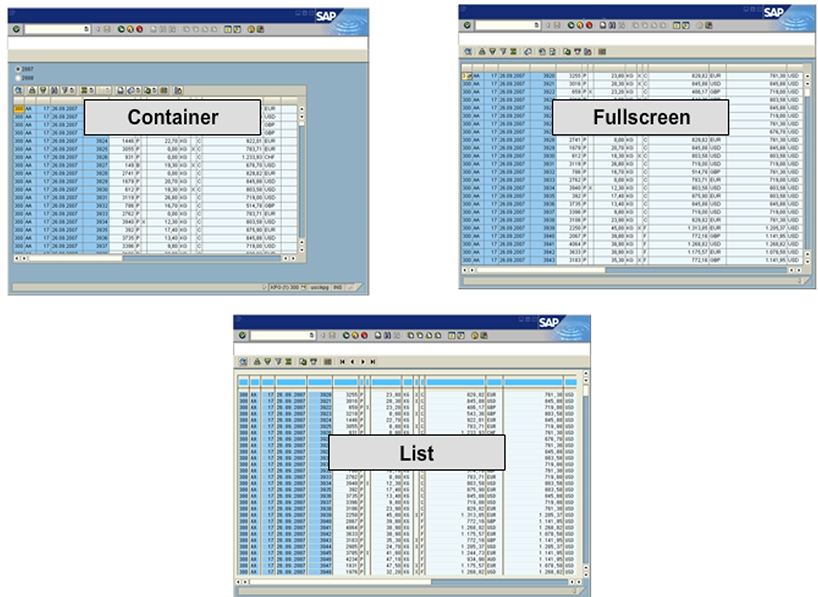Click the Fullscreen label box
The width and height of the screenshot is (818, 597).
tap(641, 117)
